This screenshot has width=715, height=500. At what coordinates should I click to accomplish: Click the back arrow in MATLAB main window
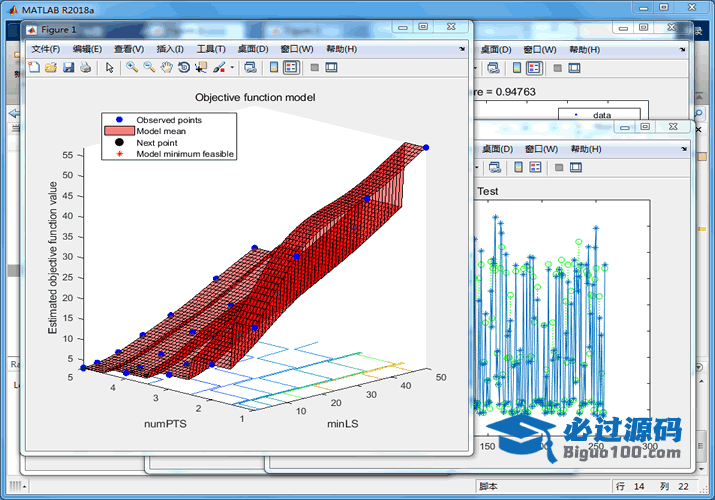tap(14, 113)
